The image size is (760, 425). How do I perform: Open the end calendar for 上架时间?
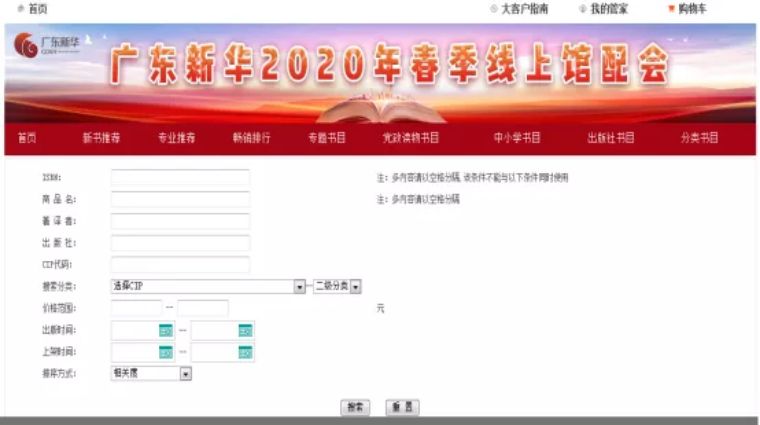(x=245, y=352)
